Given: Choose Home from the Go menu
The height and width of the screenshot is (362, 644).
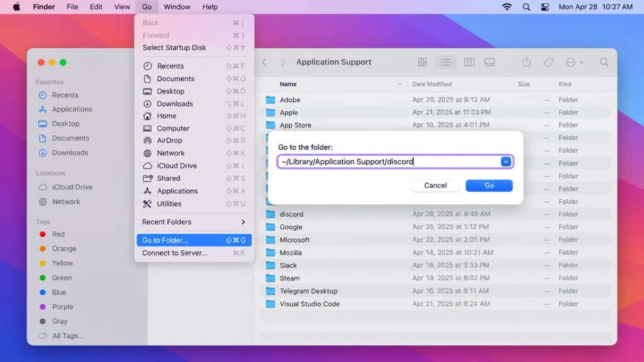Looking at the screenshot, I should (x=194, y=116).
